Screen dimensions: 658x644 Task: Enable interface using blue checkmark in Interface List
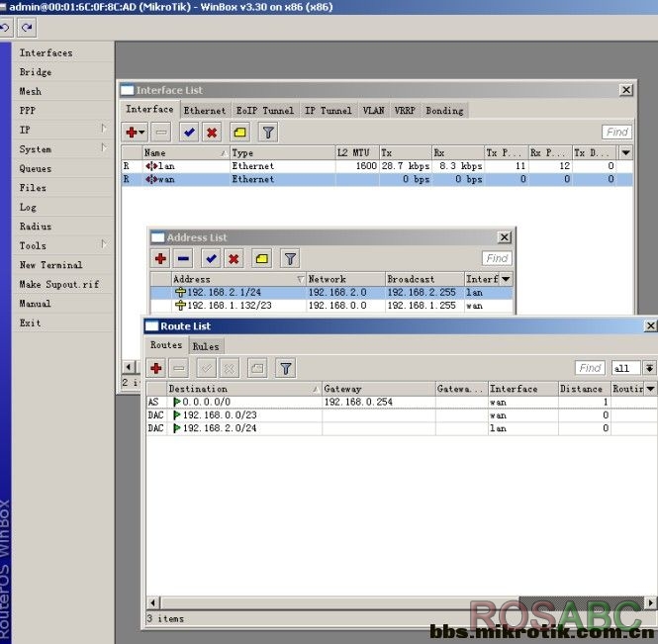pos(189,133)
